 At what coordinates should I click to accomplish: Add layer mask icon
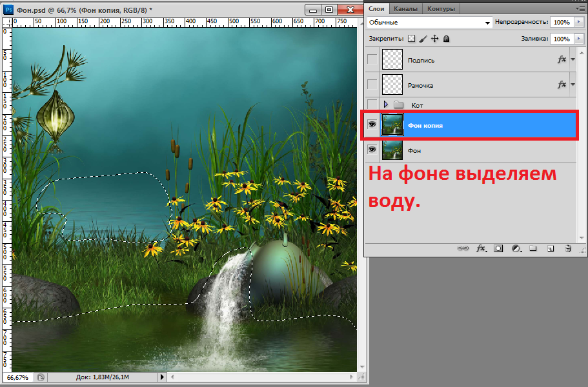pyautogui.click(x=498, y=248)
